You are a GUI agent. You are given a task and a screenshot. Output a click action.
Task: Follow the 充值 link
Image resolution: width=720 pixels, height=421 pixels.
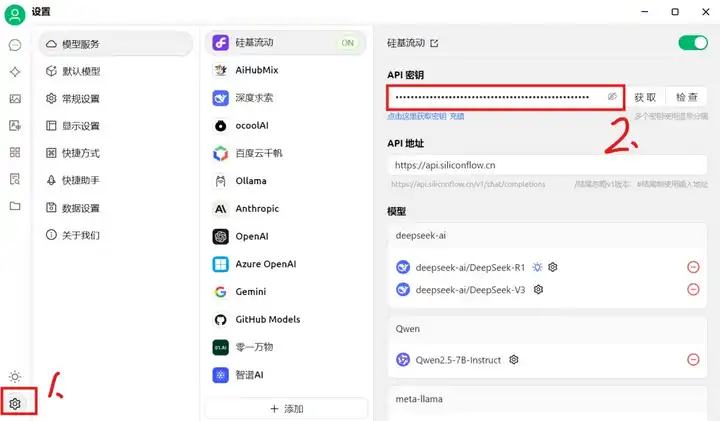coord(457,116)
